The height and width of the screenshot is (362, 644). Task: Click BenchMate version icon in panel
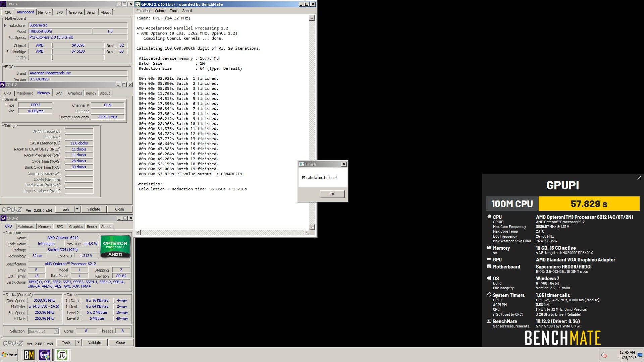coord(489,321)
